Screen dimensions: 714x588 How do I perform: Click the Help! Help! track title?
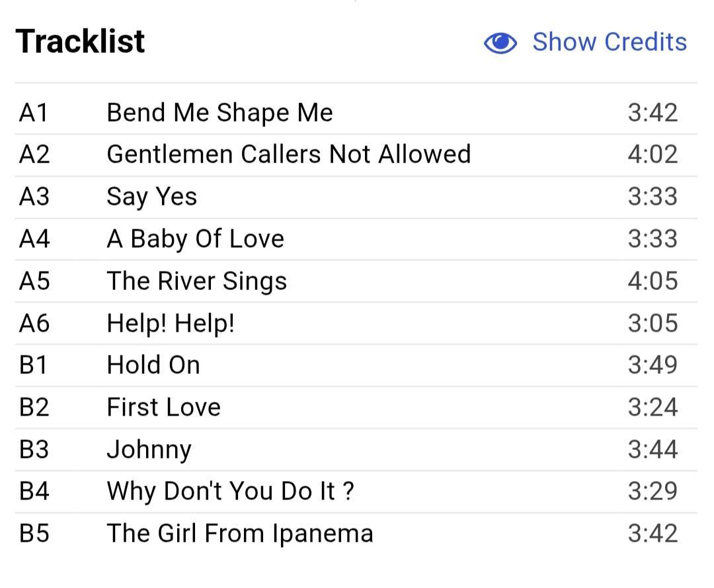[x=171, y=323]
